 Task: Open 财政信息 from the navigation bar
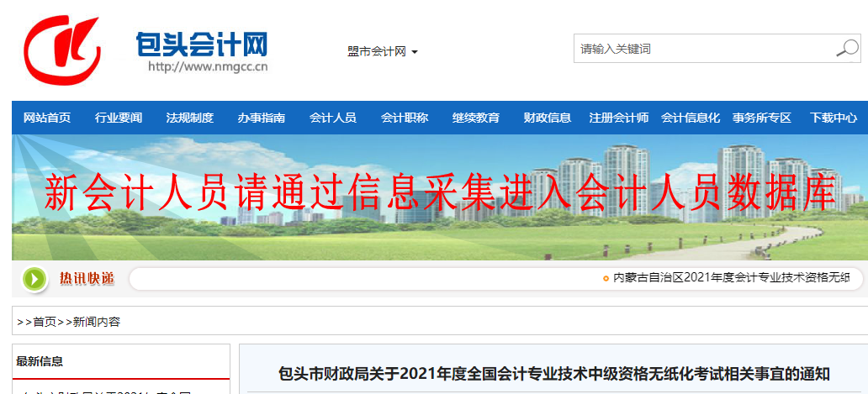pyautogui.click(x=548, y=118)
